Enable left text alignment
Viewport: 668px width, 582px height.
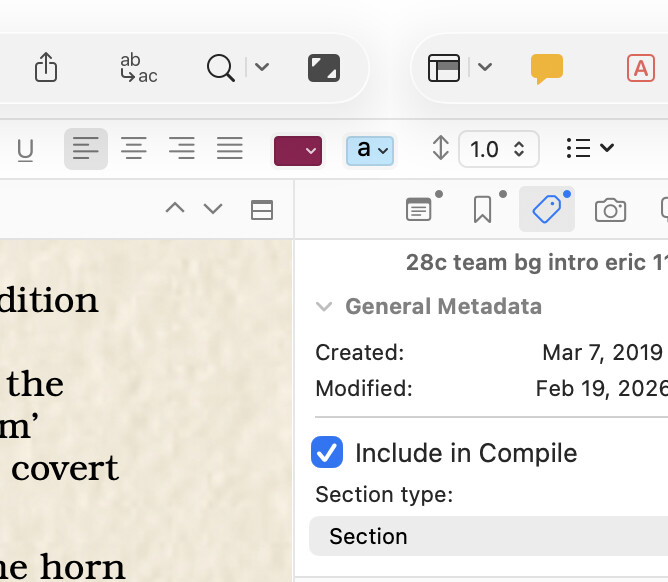pos(86,149)
